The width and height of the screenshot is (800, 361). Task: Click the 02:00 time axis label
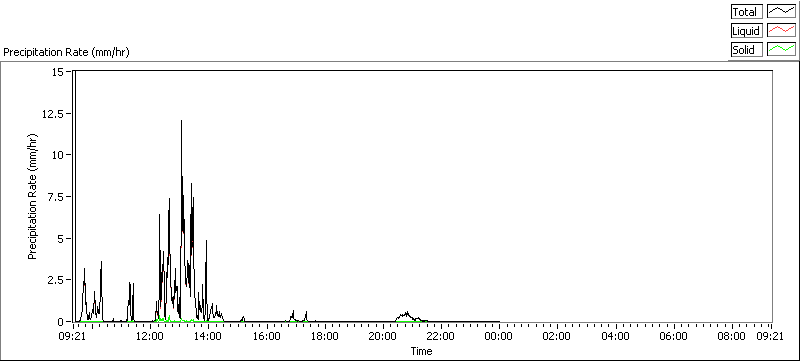click(557, 336)
